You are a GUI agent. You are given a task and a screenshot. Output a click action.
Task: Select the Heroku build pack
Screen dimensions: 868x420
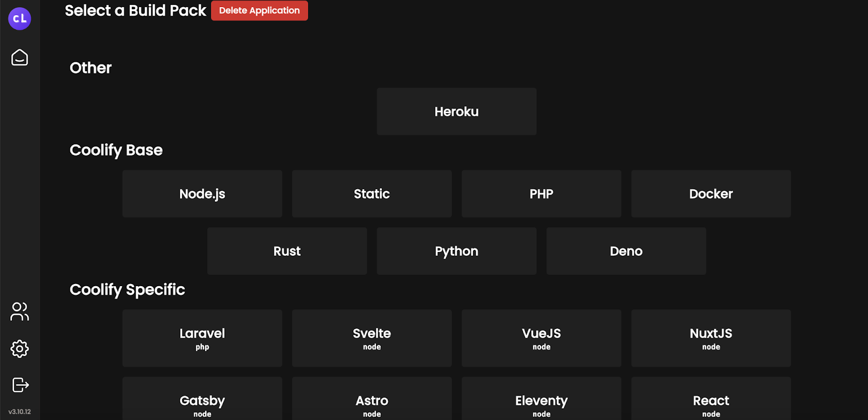click(x=456, y=112)
